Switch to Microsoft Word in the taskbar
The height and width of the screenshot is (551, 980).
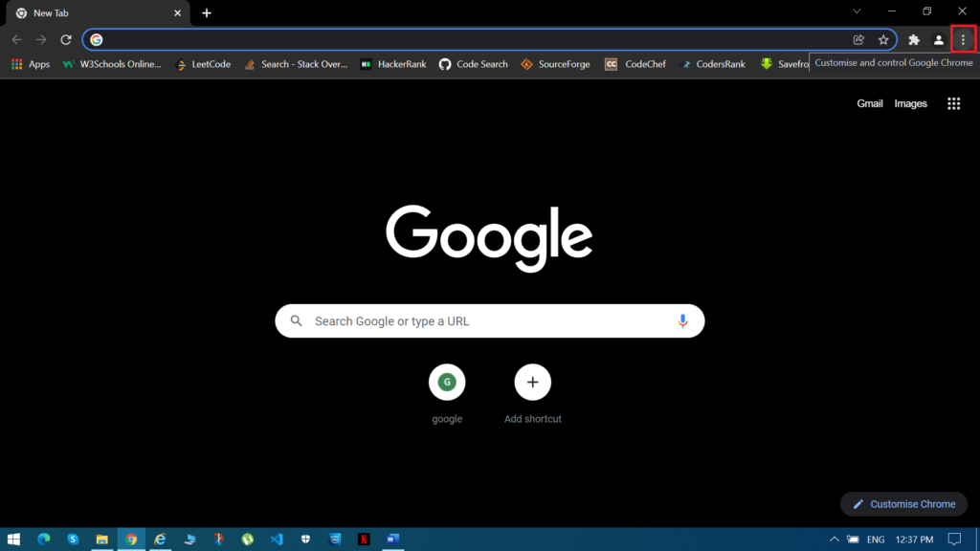click(x=392, y=540)
